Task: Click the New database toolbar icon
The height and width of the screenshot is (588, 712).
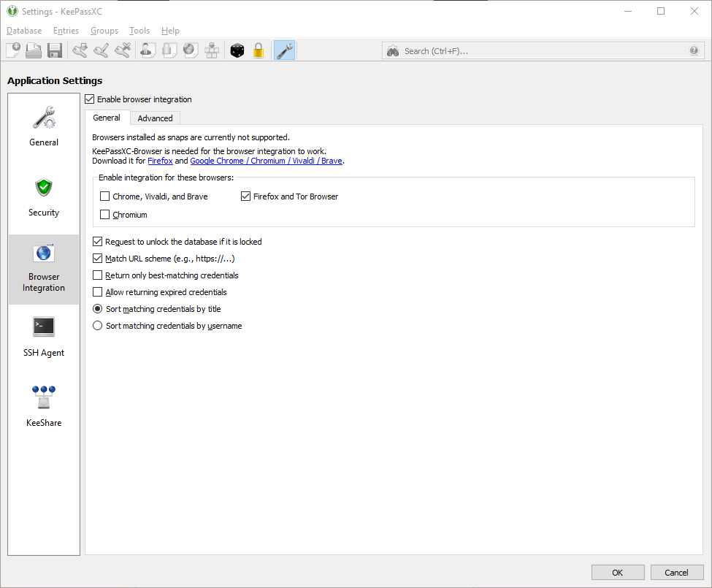Action: [13, 50]
